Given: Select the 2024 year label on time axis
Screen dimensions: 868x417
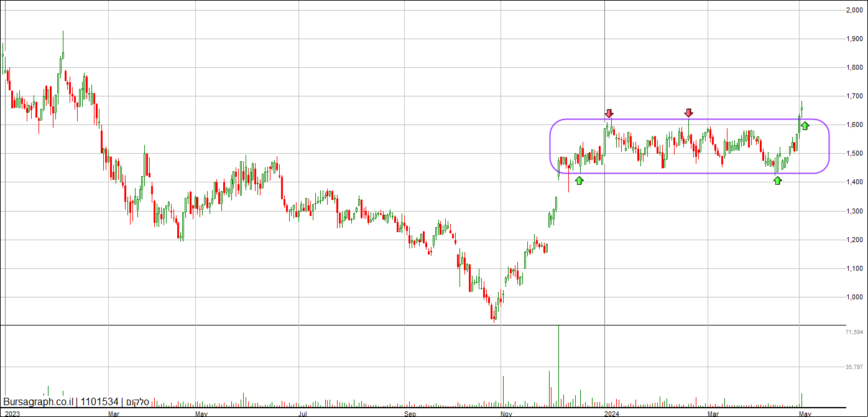Looking at the screenshot, I should [x=612, y=413].
